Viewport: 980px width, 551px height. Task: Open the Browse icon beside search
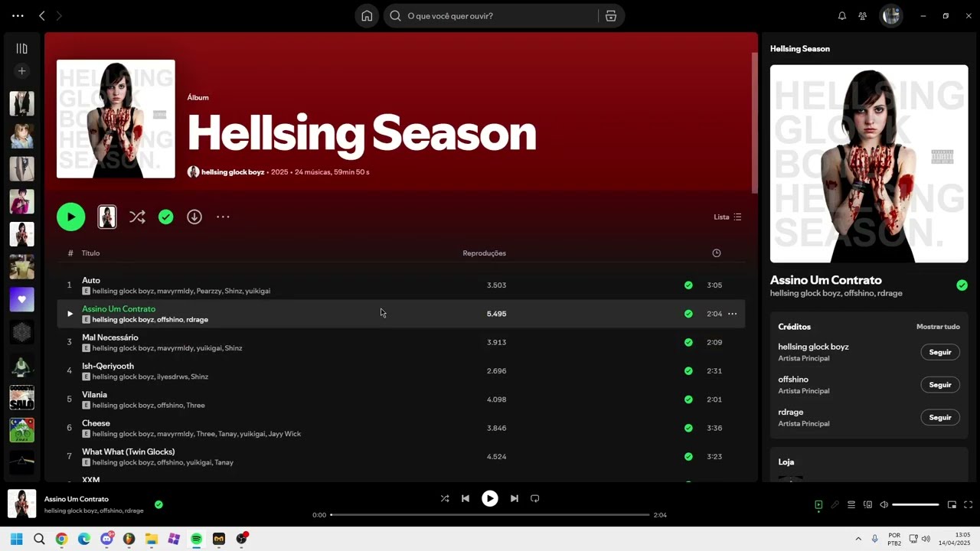point(611,15)
